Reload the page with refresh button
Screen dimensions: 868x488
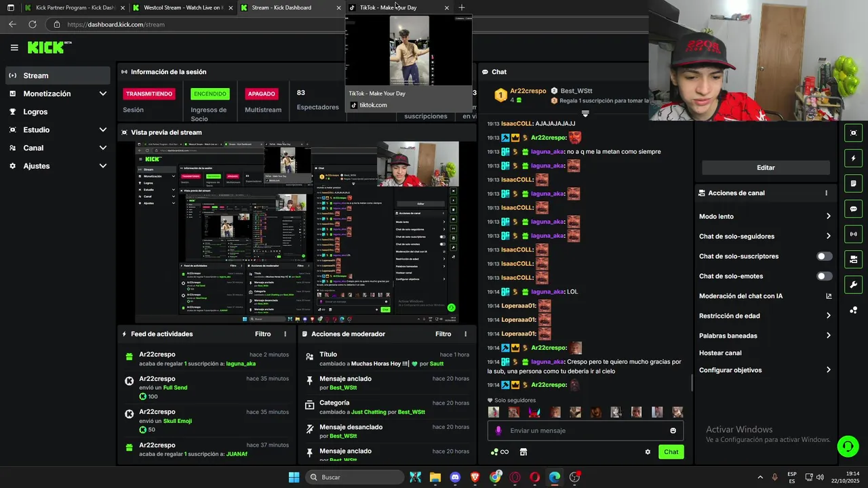32,24
